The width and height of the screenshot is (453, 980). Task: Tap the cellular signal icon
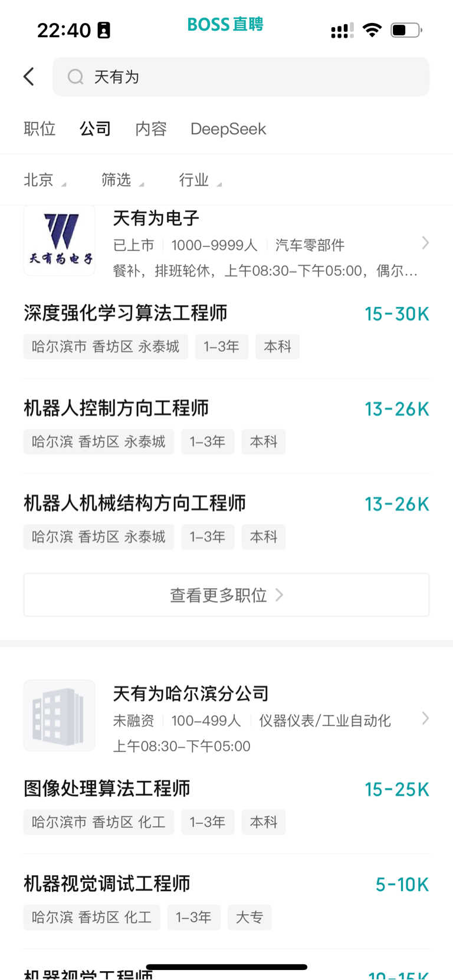tap(342, 30)
